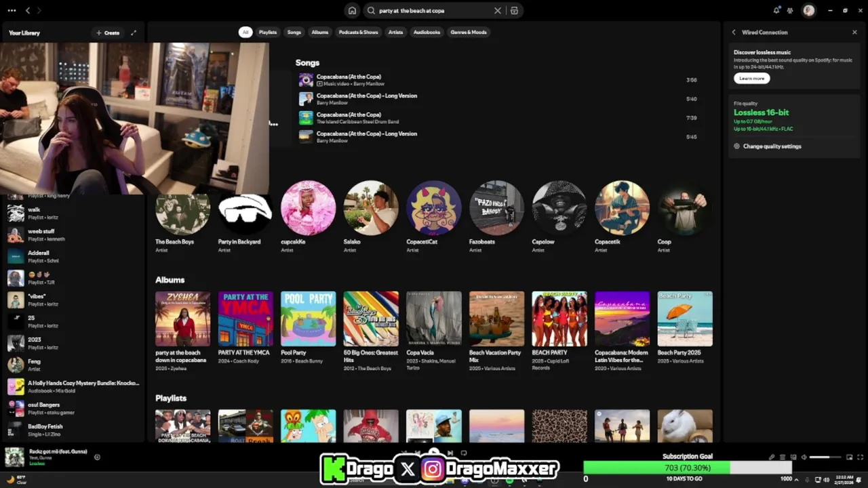Switch to Podcasts & Shows filter
Viewport: 868px width, 488px height.
click(359, 32)
